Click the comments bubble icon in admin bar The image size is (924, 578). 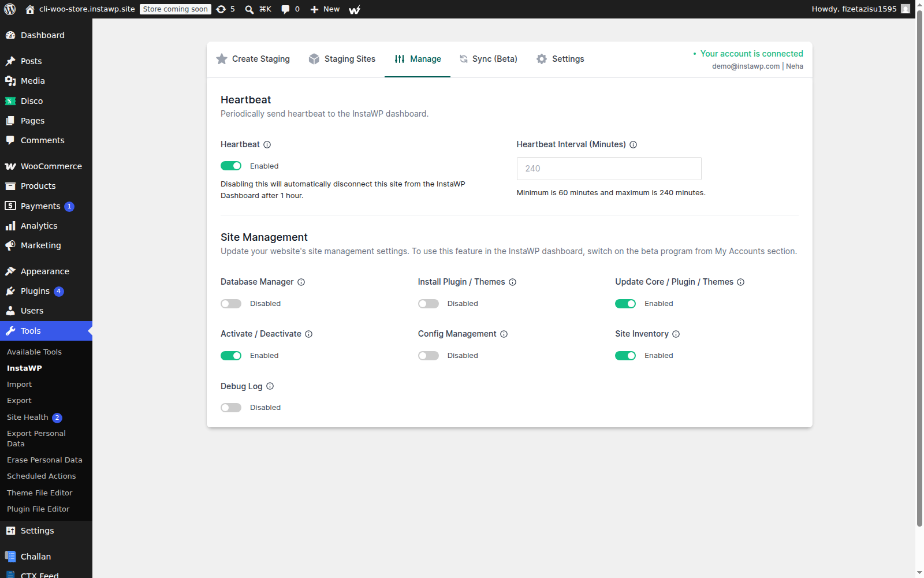pos(285,9)
